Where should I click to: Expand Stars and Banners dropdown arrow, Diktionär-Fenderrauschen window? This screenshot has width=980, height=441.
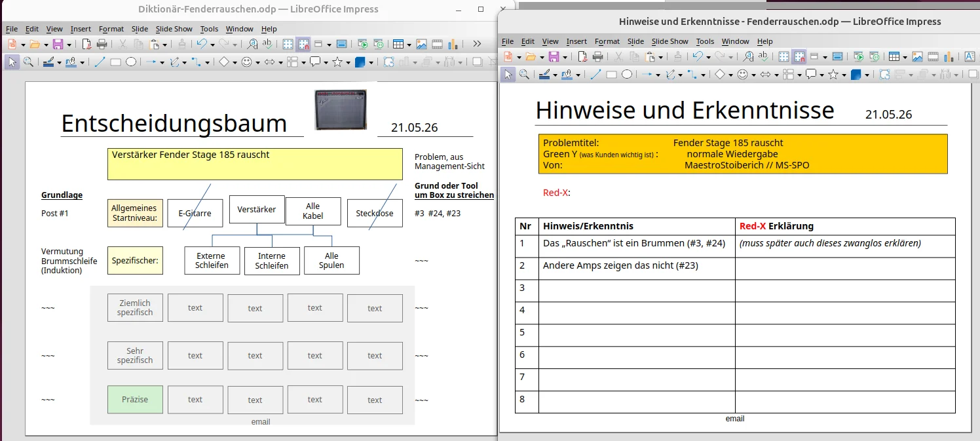click(x=348, y=63)
